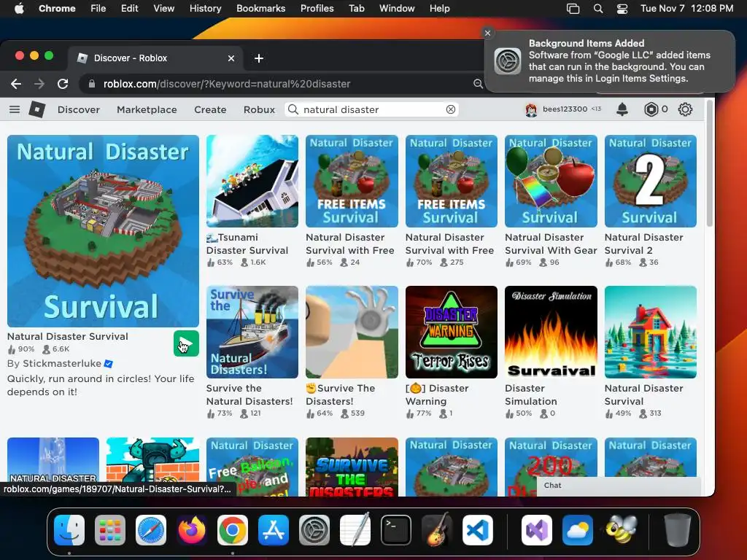Open a new Chrome tab

coord(259,58)
